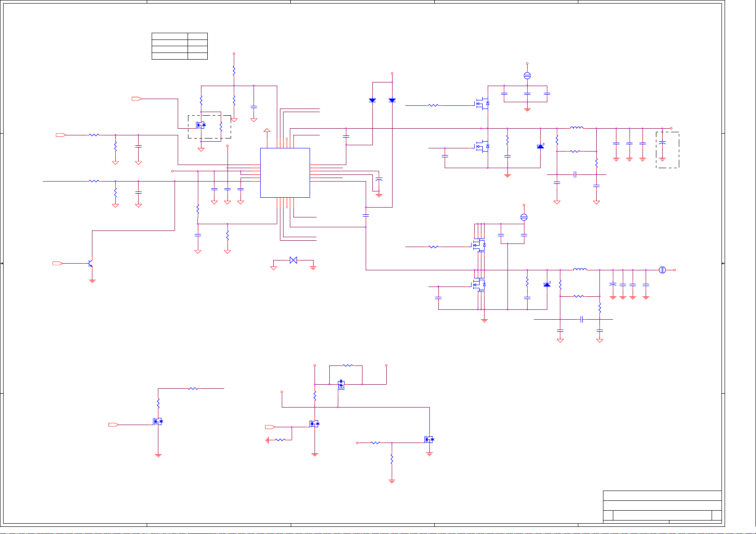Select the title block frame
This screenshot has width=756, height=534.
(x=662, y=507)
